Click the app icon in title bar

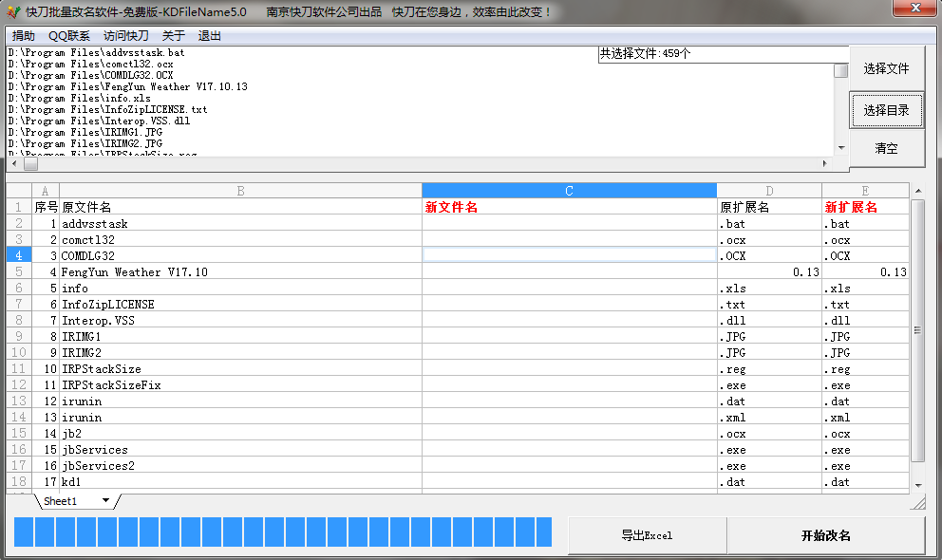pyautogui.click(x=12, y=12)
